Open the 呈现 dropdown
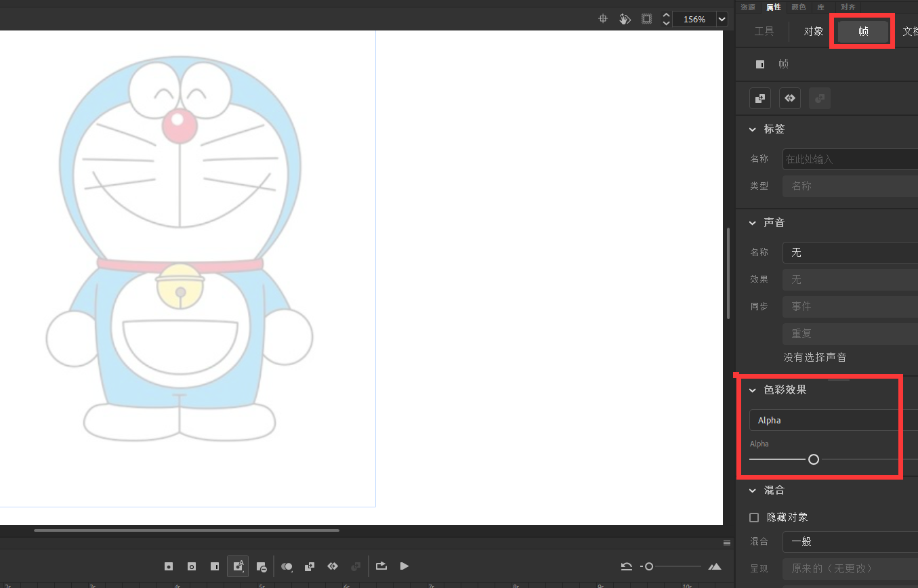The image size is (918, 588). pos(850,568)
